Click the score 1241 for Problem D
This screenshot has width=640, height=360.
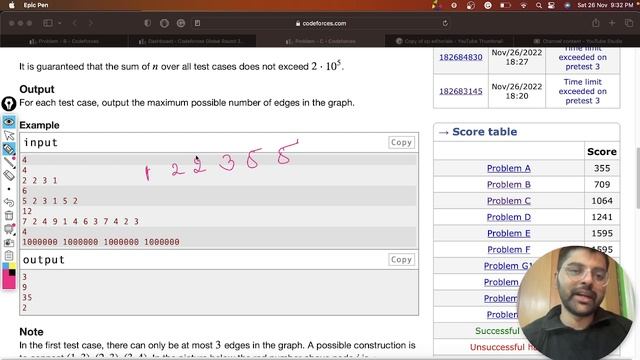pyautogui.click(x=602, y=217)
